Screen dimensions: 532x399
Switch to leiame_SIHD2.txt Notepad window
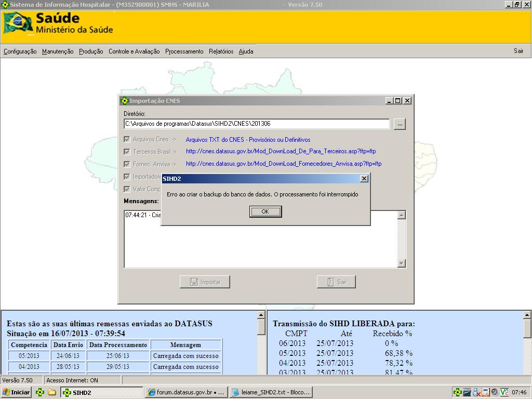pos(271,392)
